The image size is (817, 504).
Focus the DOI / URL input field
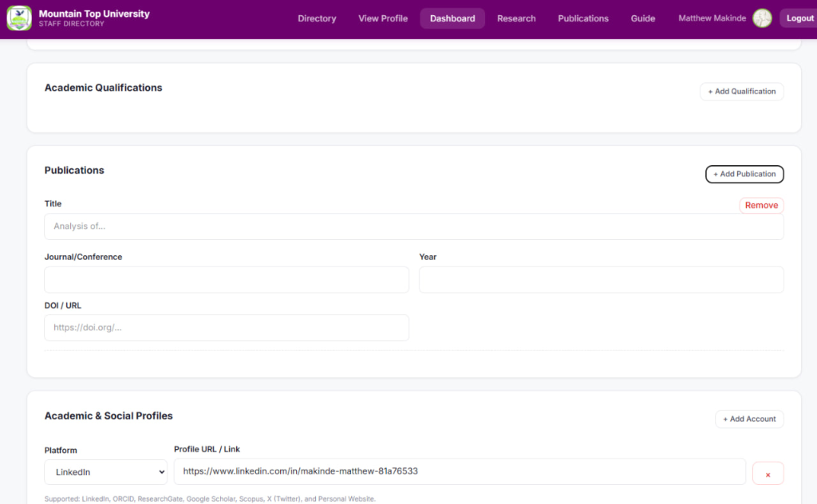coord(227,328)
